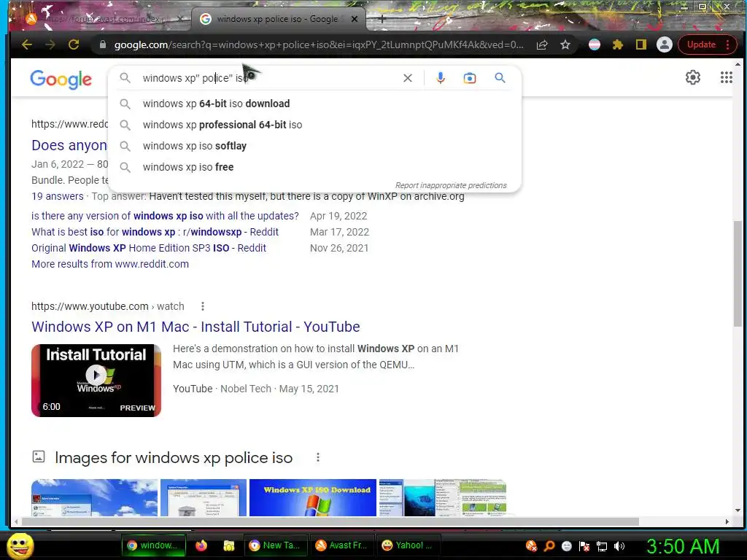Screen dimensions: 747x560
Task: Click Images for windows xp police iso heading
Action: click(174, 458)
